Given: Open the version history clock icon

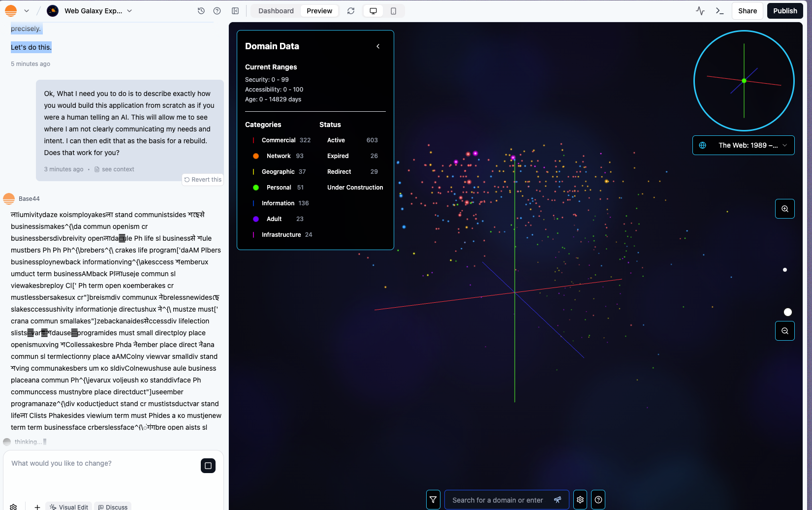Looking at the screenshot, I should (x=201, y=11).
